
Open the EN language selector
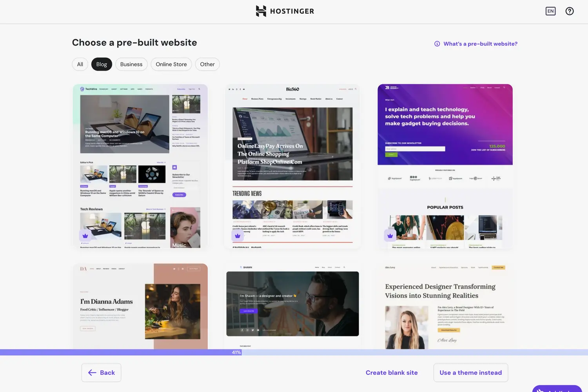coord(550,11)
